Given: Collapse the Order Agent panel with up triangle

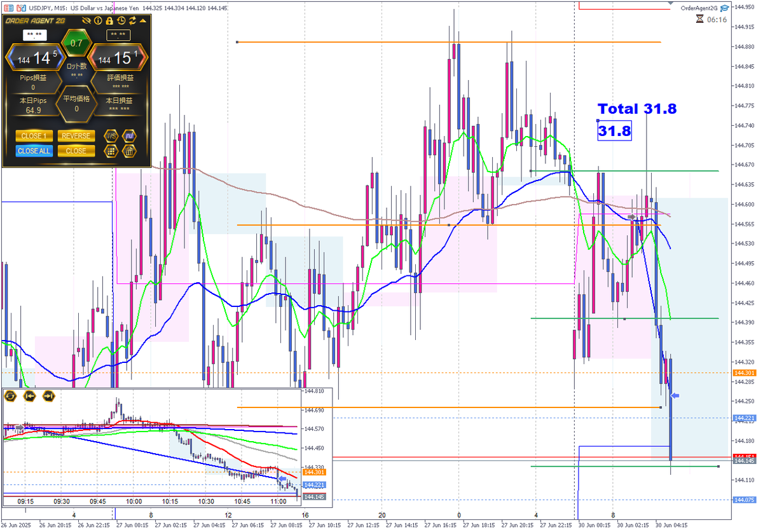Looking at the screenshot, I should tap(143, 20).
